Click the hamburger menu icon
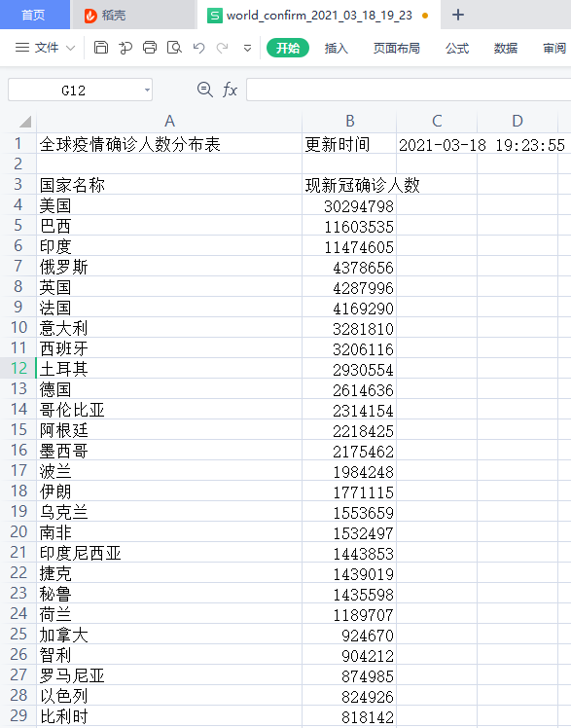 22,48
